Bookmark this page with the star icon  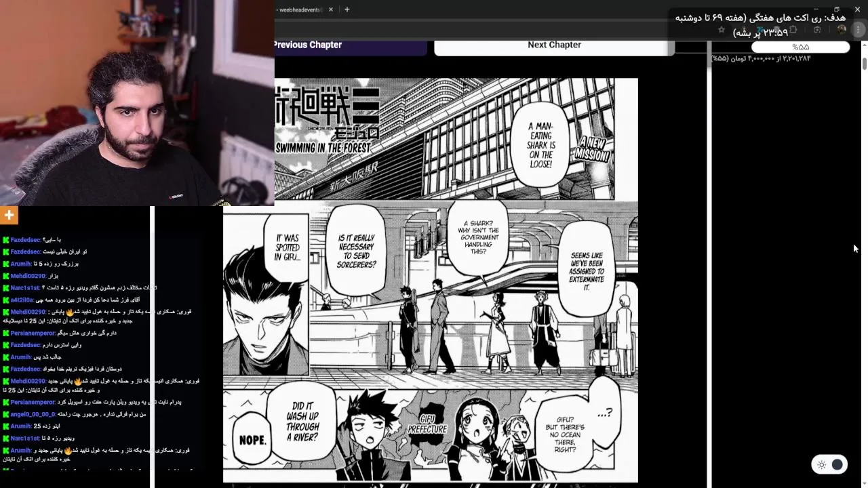coord(722,30)
